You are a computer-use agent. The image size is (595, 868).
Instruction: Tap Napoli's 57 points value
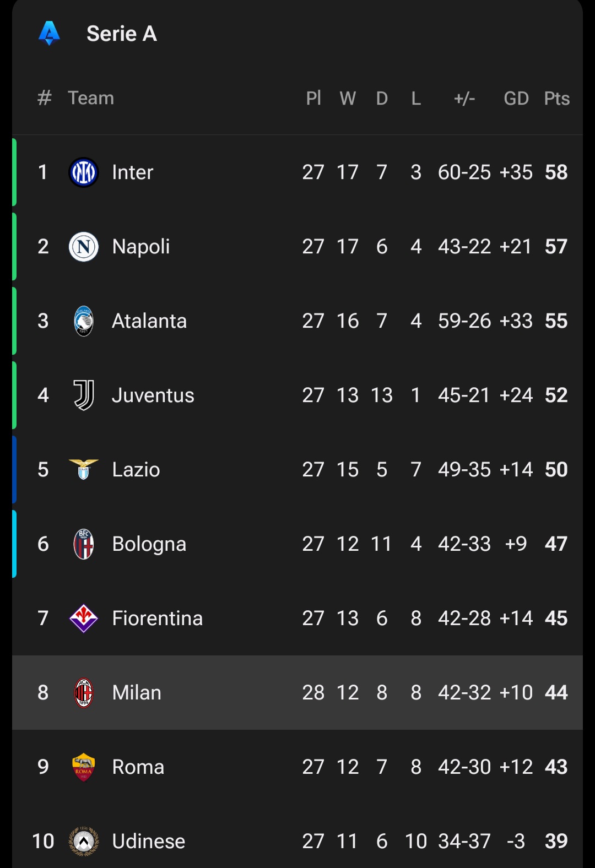click(x=556, y=247)
